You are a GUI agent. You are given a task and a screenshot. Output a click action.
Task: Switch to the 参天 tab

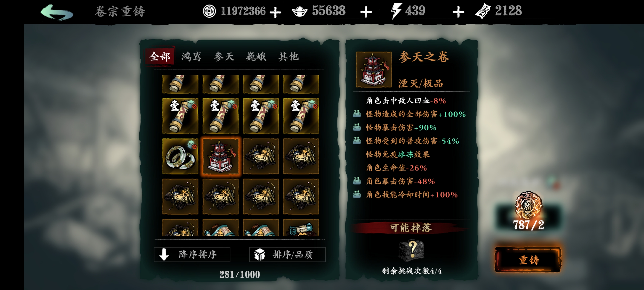click(224, 57)
